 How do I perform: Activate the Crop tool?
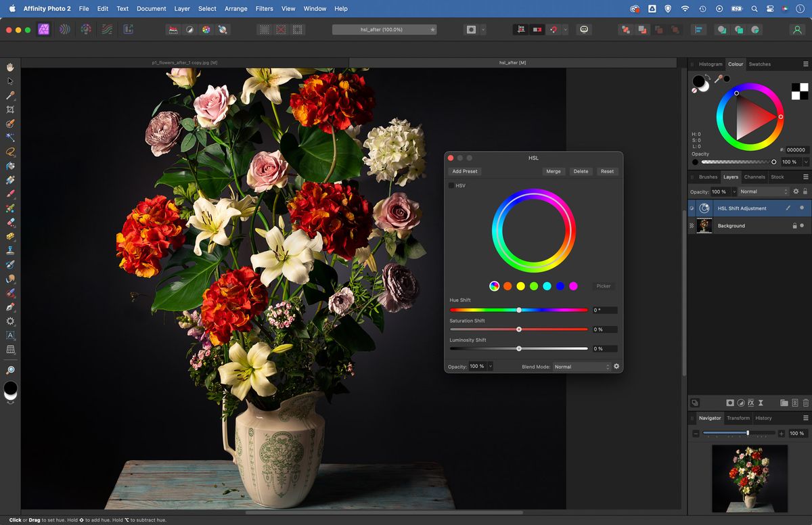click(x=10, y=108)
